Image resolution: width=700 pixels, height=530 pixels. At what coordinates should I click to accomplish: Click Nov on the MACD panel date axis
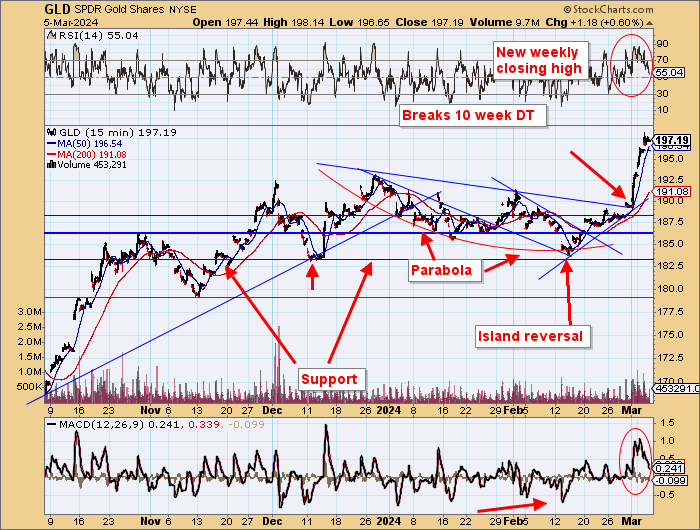tap(150, 521)
